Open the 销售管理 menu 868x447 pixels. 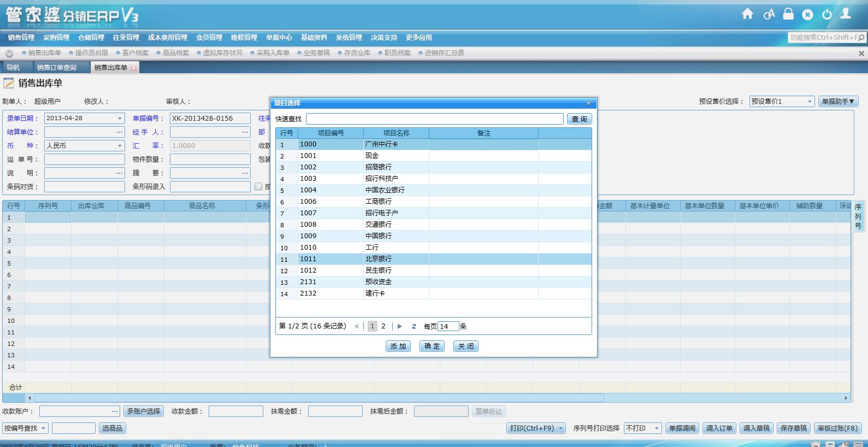(x=21, y=38)
